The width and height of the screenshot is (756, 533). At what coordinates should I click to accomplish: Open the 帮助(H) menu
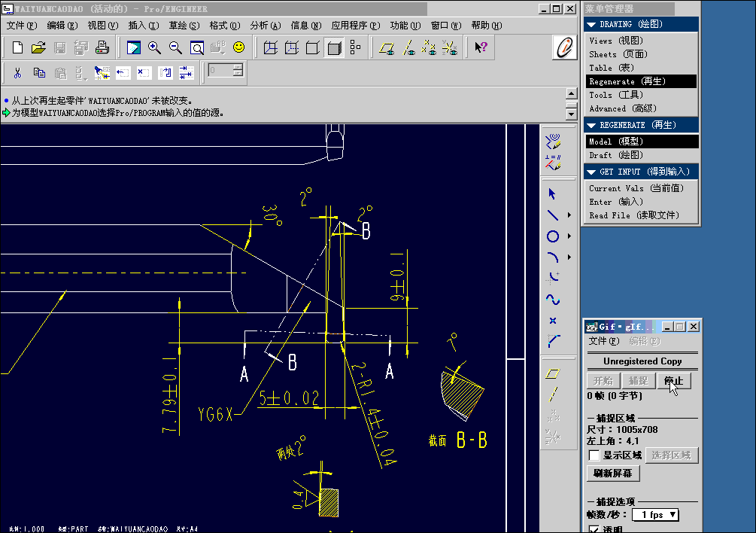487,26
